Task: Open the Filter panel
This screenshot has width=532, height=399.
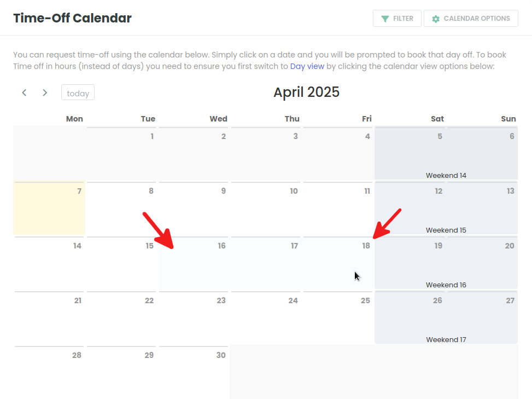Action: [x=397, y=19]
